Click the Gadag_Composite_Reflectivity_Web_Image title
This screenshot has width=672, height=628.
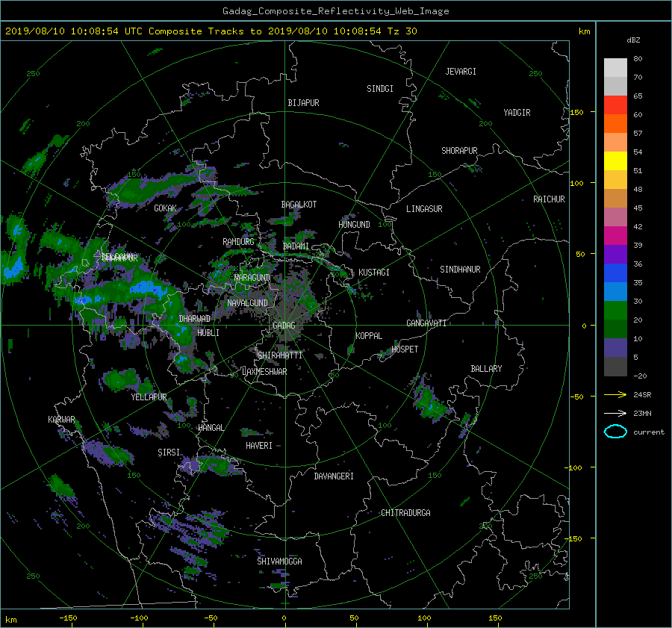pyautogui.click(x=335, y=11)
